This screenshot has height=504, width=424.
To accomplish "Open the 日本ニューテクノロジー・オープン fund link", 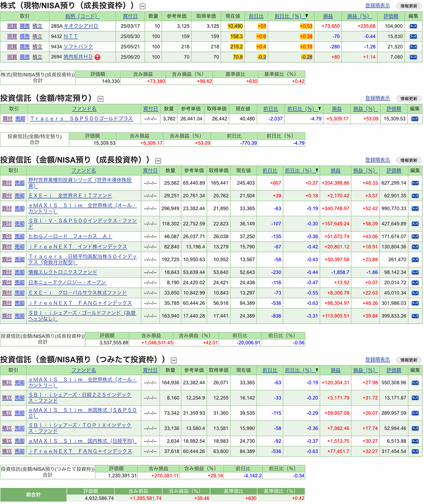I will [x=67, y=282].
